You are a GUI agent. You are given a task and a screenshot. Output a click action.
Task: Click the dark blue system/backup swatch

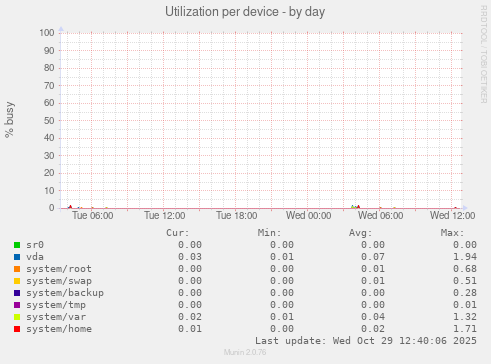click(17, 293)
